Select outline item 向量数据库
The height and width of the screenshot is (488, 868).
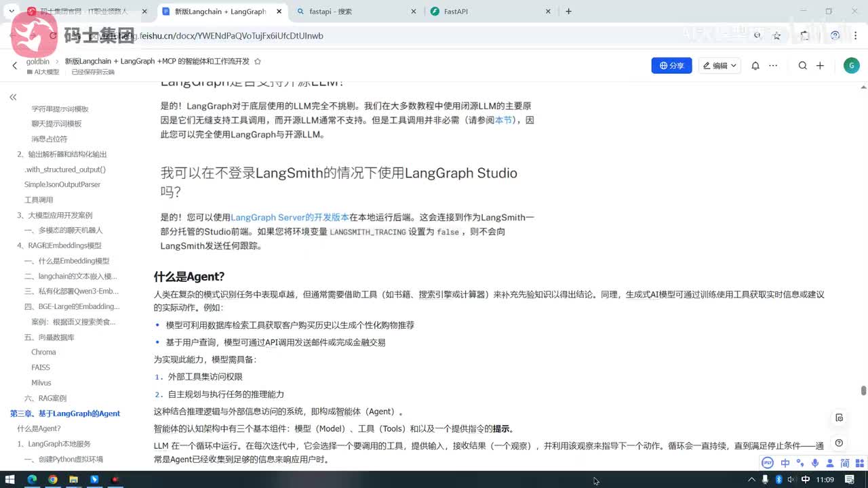tap(50, 337)
